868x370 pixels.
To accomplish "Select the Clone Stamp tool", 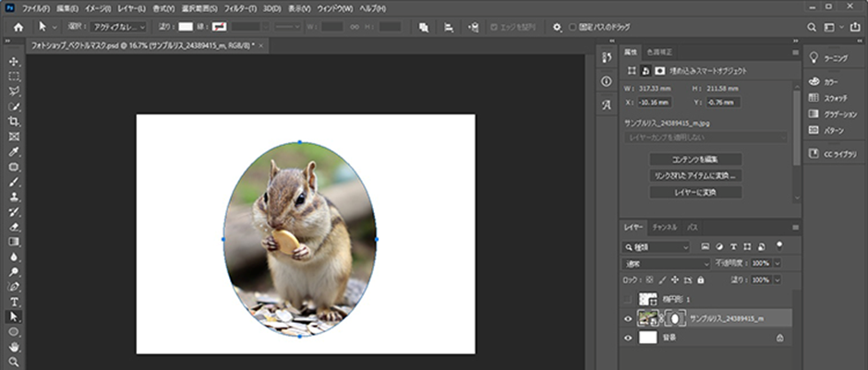I will (x=14, y=197).
